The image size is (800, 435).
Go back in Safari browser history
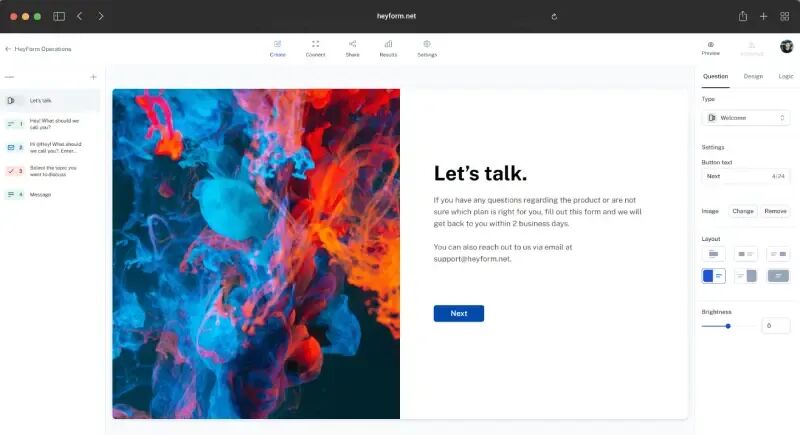pyautogui.click(x=80, y=16)
